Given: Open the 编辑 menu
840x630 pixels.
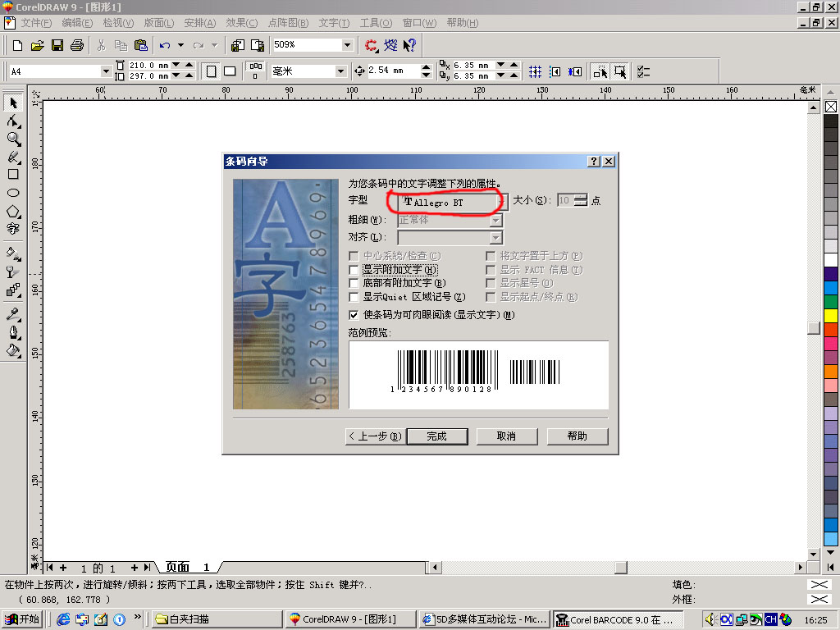Looking at the screenshot, I should (x=77, y=23).
